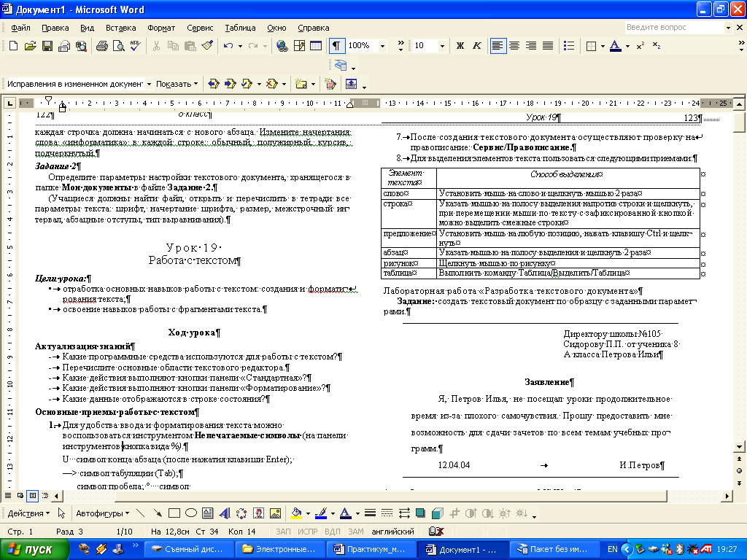The height and width of the screenshot is (560, 747).
Task: Switch to Электронные... taskbar folder
Action: point(279,549)
